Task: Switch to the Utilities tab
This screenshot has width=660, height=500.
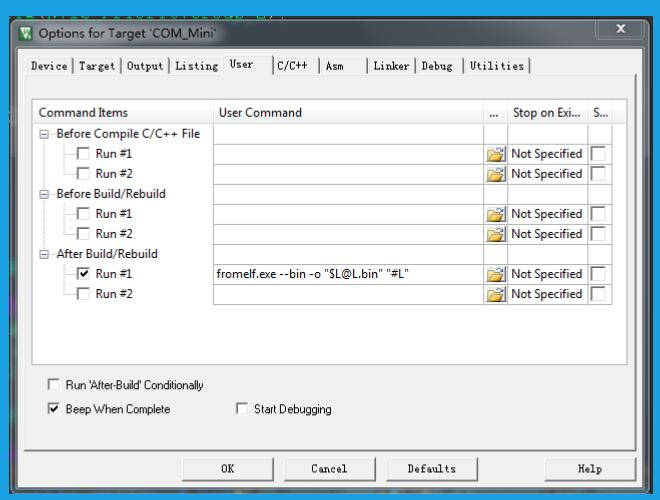Action: tap(497, 66)
